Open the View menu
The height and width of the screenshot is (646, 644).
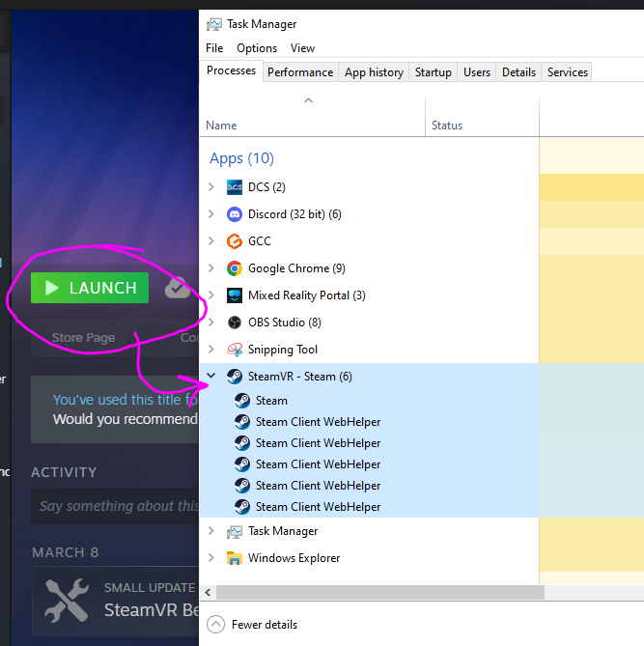coord(302,48)
